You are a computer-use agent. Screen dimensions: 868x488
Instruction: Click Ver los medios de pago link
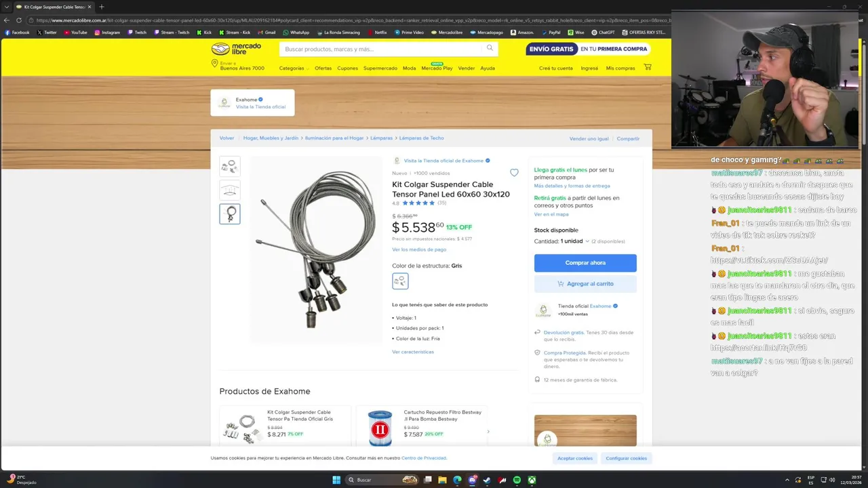tap(419, 249)
